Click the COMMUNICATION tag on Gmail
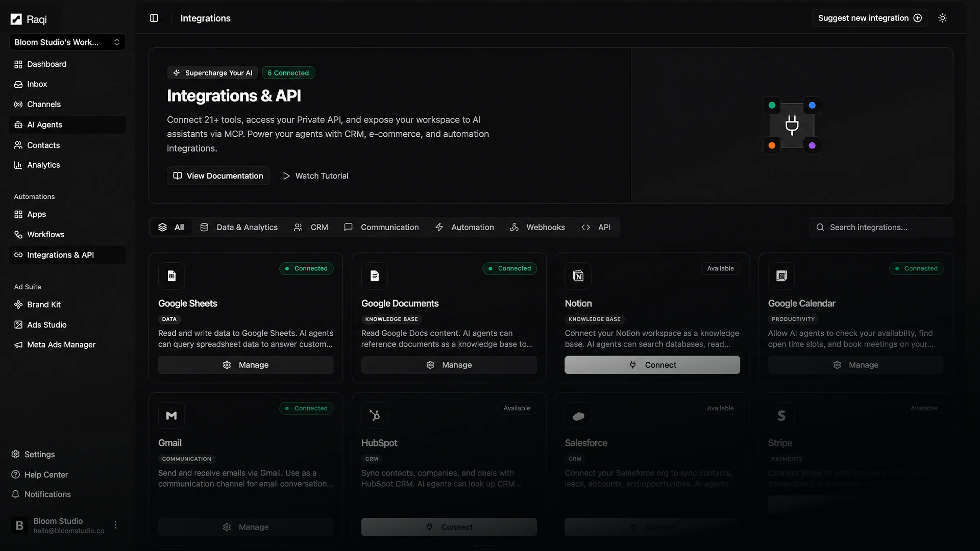 tap(187, 459)
